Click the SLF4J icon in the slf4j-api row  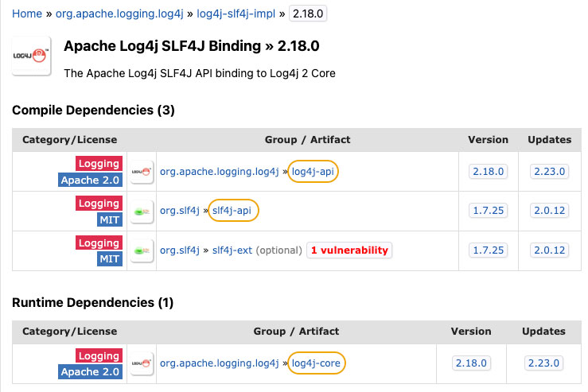click(x=142, y=212)
